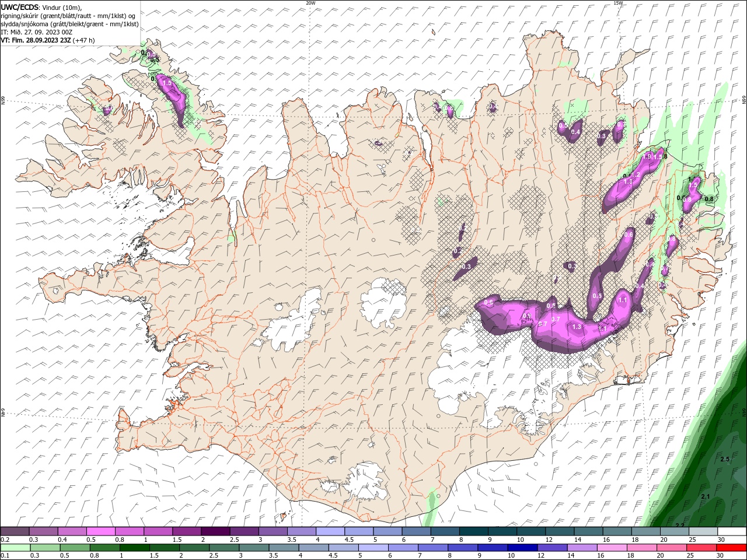Select the deep blue swatch labeled 10 on lower scale

tap(522, 548)
